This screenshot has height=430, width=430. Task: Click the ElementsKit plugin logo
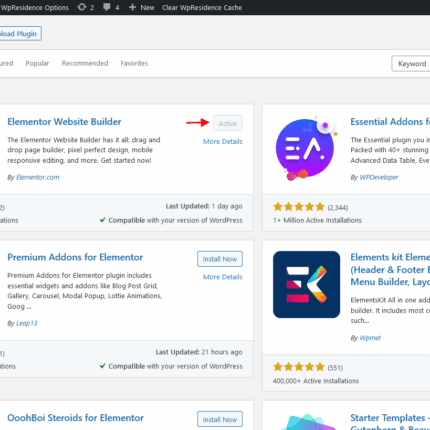[x=306, y=284]
